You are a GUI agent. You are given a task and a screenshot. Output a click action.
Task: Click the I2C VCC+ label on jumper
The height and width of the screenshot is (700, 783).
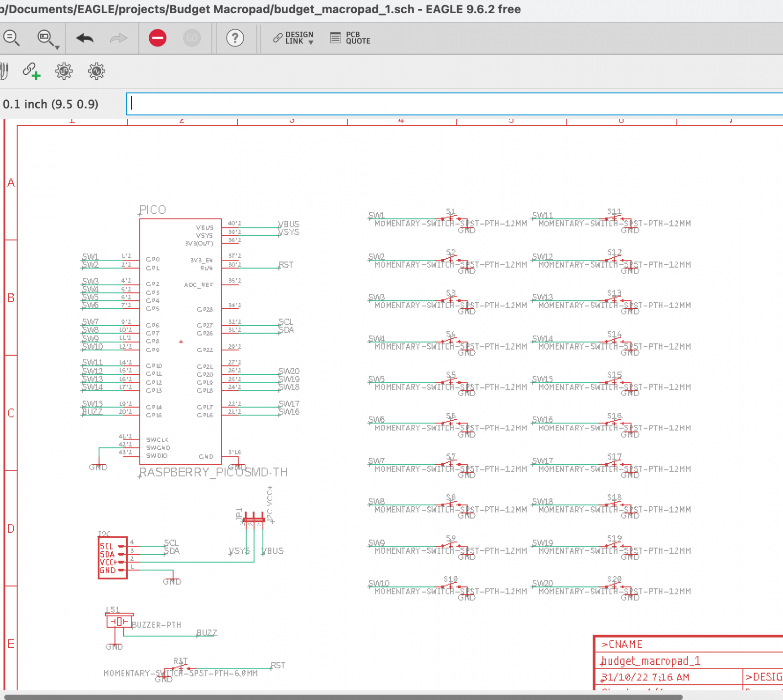click(x=270, y=505)
